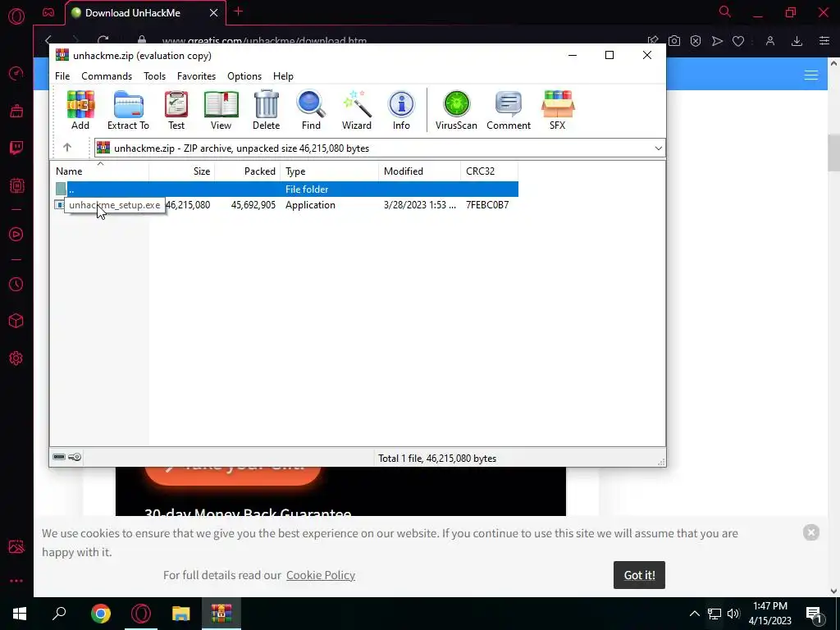Click the Add archive toolbar icon
The width and height of the screenshot is (840, 630).
coord(80,110)
